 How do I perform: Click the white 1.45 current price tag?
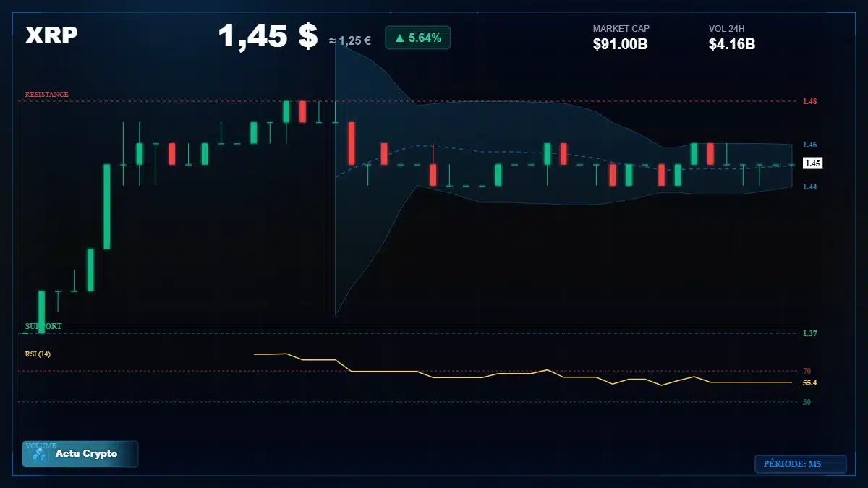point(812,163)
